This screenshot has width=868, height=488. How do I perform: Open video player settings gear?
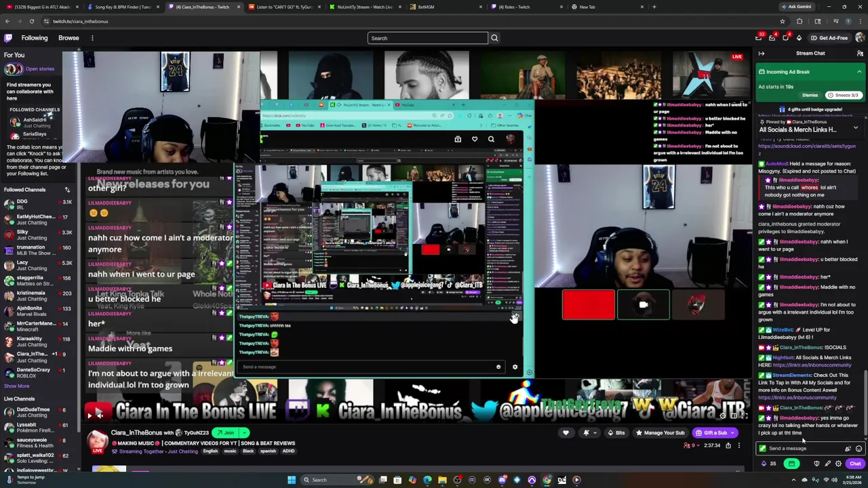(x=723, y=415)
